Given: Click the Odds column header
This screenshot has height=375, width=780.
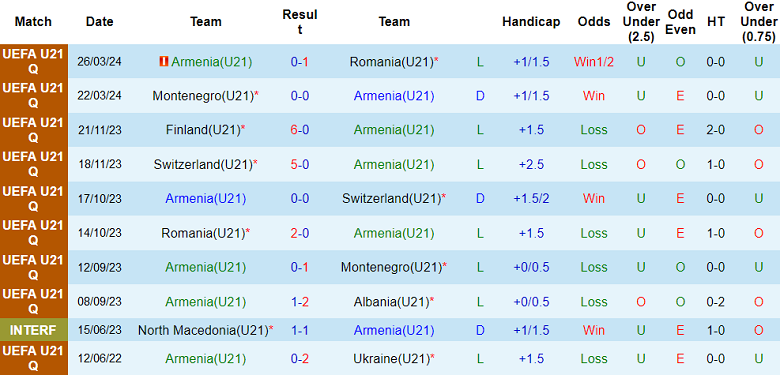Looking at the screenshot, I should [594, 22].
